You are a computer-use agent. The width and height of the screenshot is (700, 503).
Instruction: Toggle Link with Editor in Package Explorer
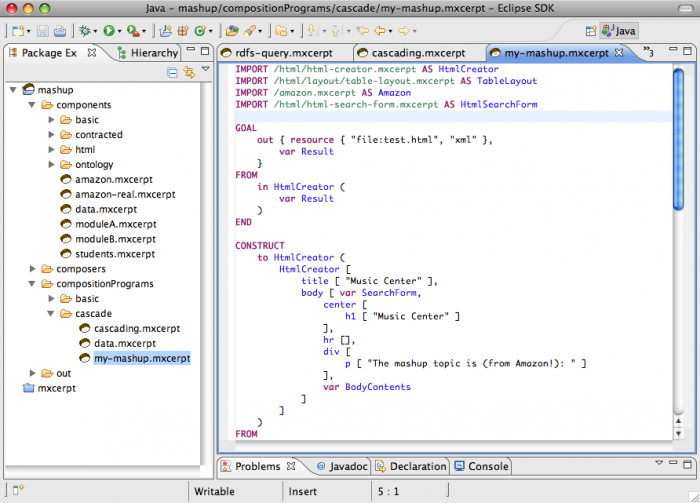coord(187,71)
